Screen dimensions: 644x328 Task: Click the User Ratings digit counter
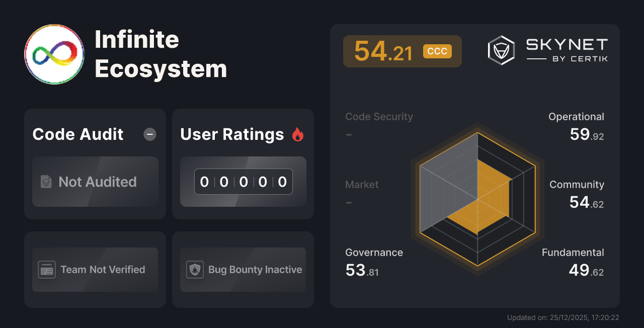point(243,182)
